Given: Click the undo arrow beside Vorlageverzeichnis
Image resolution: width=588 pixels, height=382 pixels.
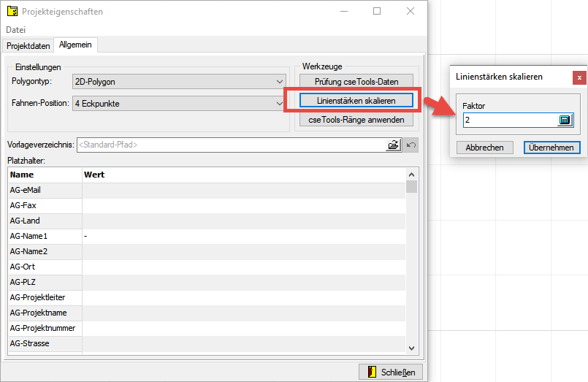Looking at the screenshot, I should tap(411, 145).
